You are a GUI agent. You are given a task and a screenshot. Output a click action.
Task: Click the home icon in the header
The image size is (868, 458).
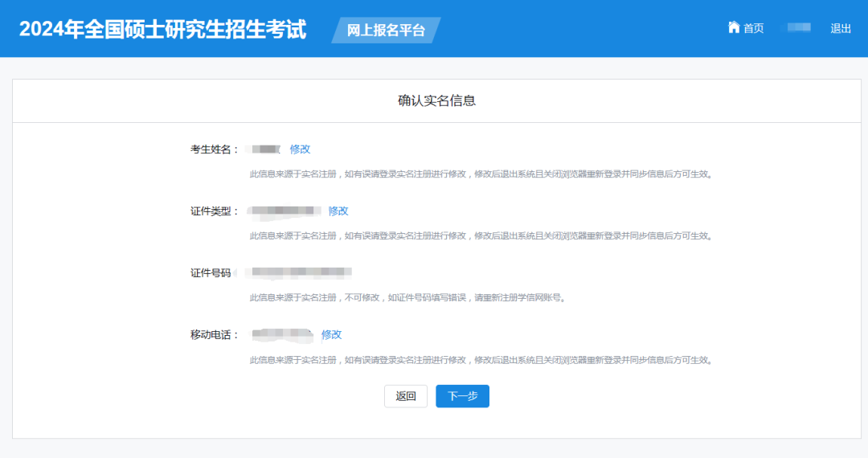pyautogui.click(x=733, y=27)
